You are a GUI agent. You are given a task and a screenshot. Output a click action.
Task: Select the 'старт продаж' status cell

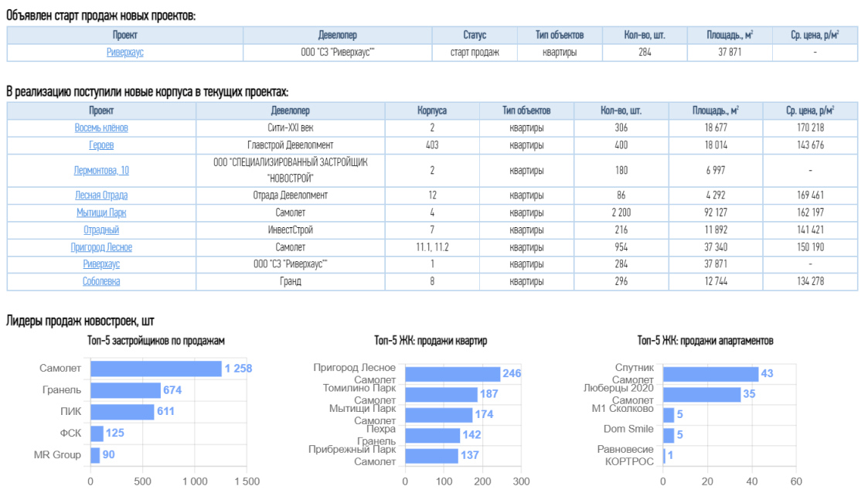475,53
